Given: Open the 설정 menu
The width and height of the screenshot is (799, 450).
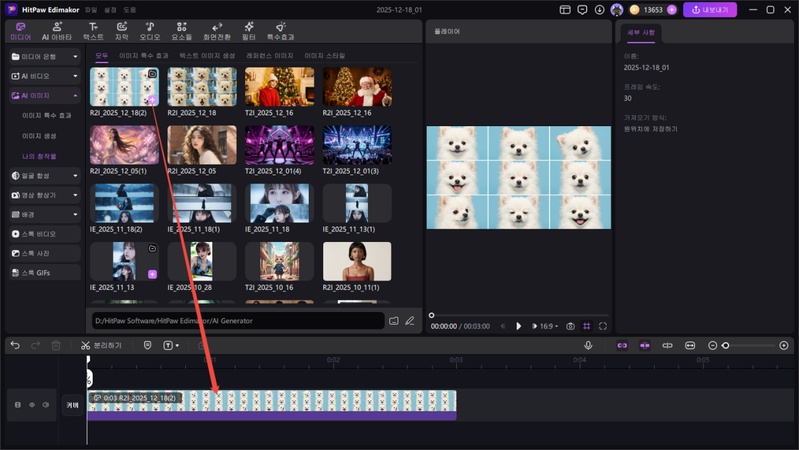Looking at the screenshot, I should point(110,10).
